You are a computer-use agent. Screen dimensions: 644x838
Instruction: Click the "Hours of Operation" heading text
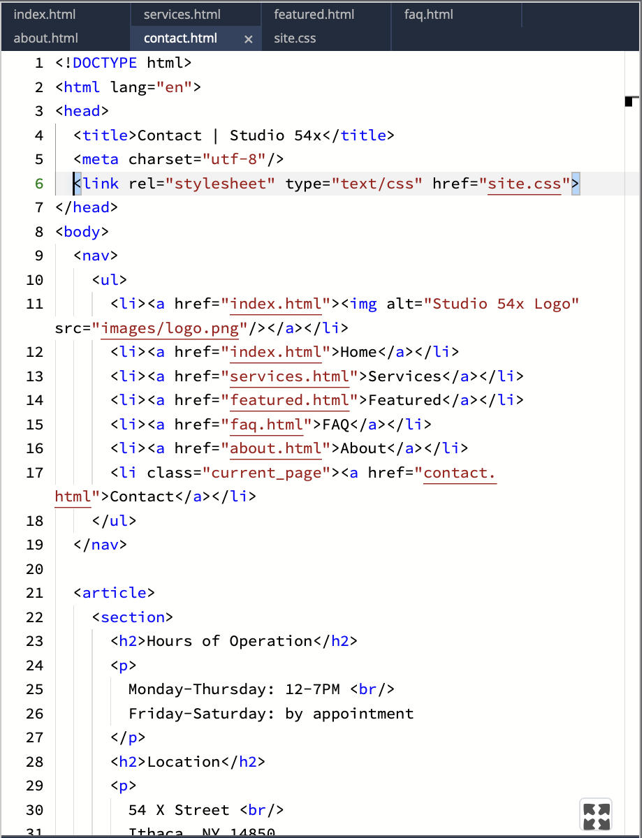tap(229, 641)
